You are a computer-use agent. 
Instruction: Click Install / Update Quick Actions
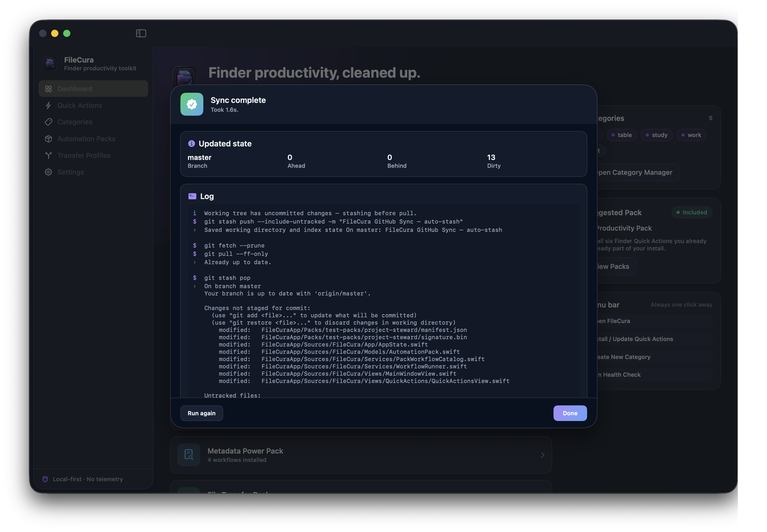(654, 339)
